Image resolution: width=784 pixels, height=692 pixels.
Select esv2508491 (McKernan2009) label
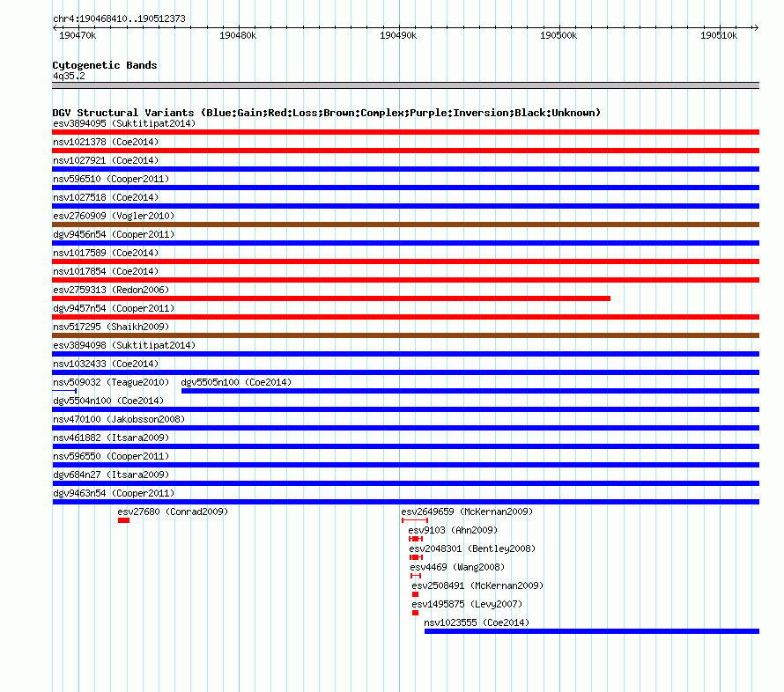click(x=477, y=585)
